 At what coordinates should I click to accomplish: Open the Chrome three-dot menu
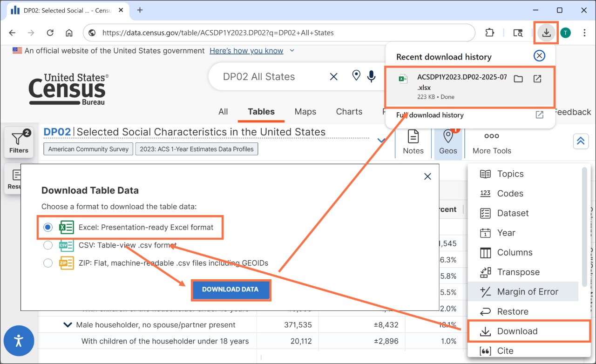(584, 33)
